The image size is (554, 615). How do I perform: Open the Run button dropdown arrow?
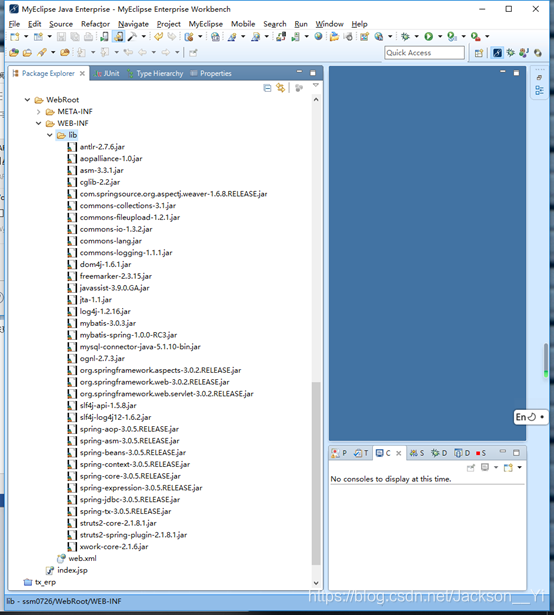point(440,36)
